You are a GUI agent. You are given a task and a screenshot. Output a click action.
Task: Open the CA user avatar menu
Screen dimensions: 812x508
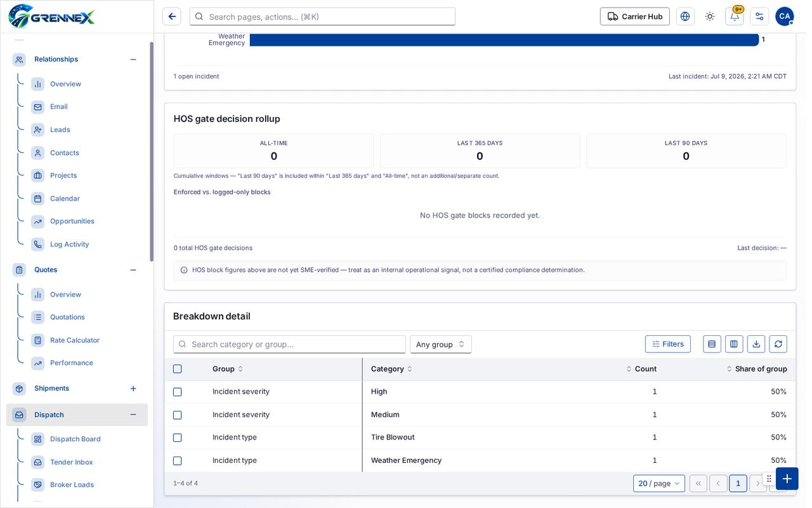[785, 17]
